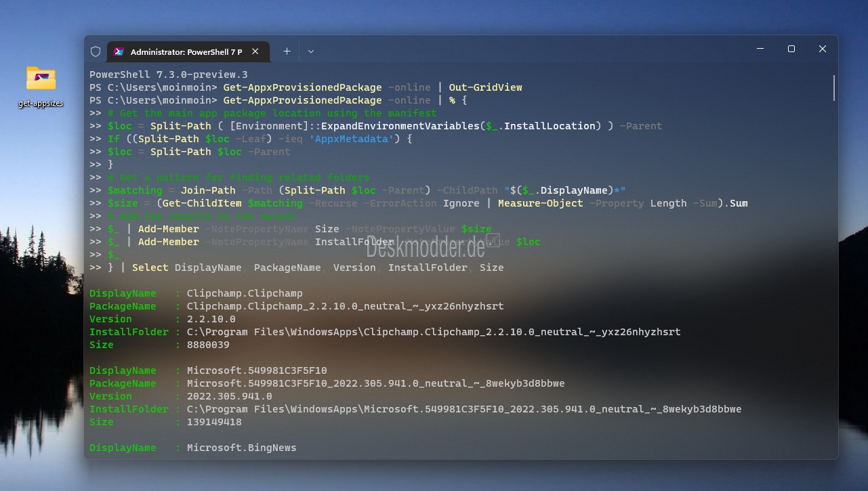Expand the new tab profile dropdown
This screenshot has height=491, width=868.
tap(311, 51)
